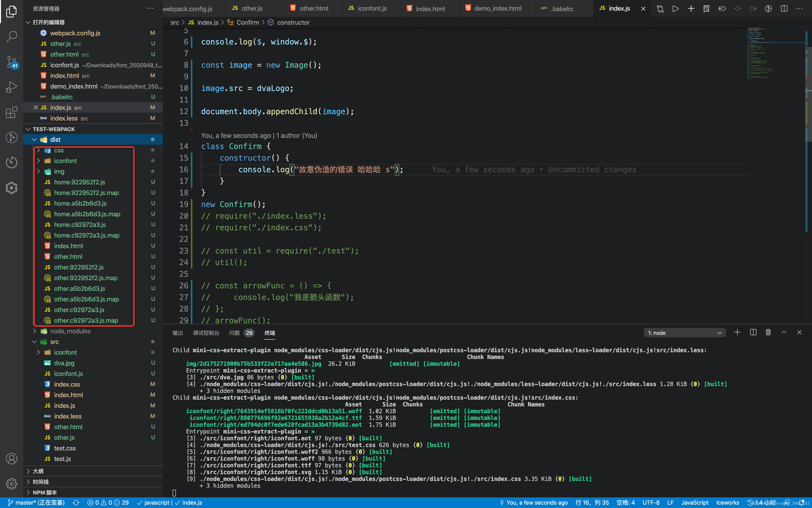Collapse the dist folder

pos(34,139)
